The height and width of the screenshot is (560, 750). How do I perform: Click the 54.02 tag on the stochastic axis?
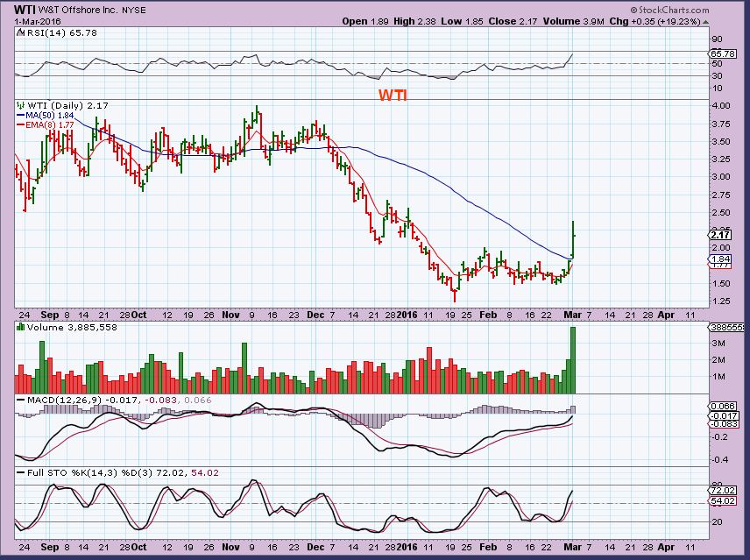pos(723,500)
